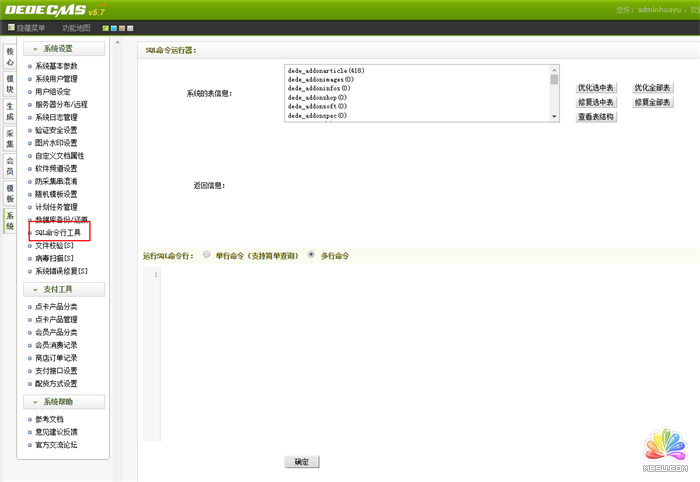Switch to the 核心 vertical tab

coord(10,55)
